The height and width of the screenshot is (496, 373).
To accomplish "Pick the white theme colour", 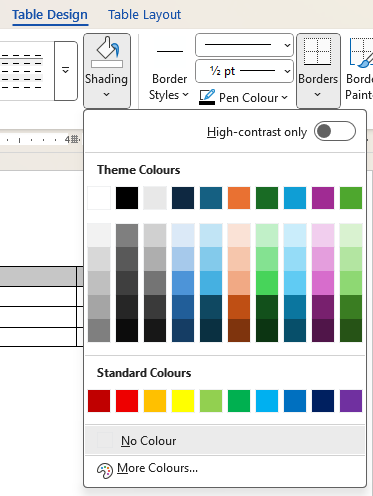I will (99, 198).
